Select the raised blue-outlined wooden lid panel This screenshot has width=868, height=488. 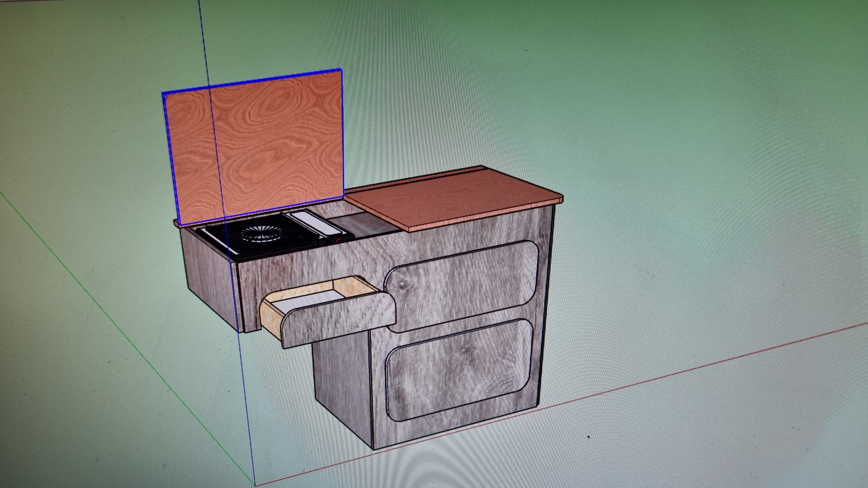tap(253, 147)
